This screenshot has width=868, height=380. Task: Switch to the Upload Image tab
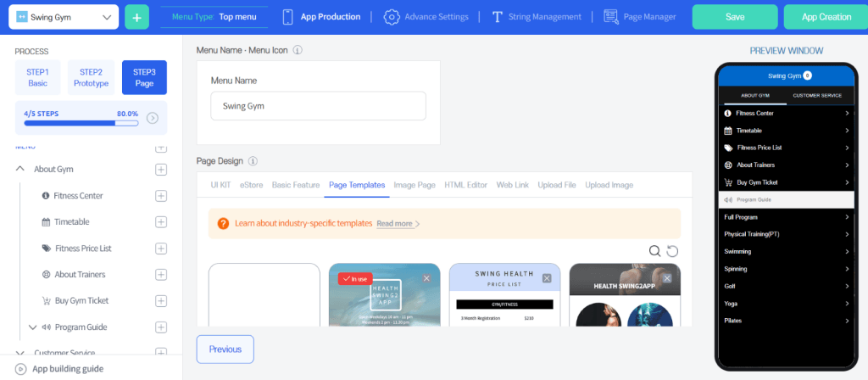coord(609,185)
